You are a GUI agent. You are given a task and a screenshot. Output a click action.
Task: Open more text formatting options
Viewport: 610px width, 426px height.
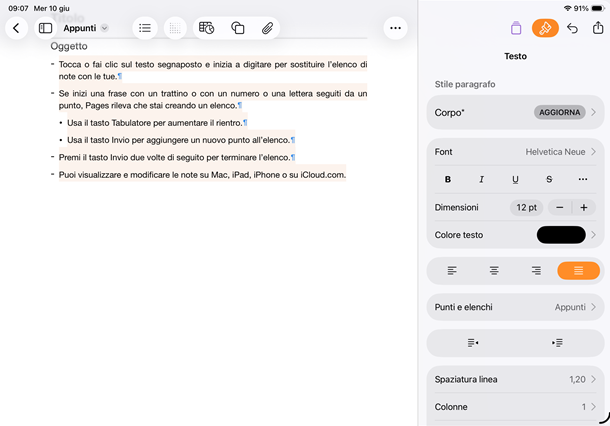coord(583,179)
